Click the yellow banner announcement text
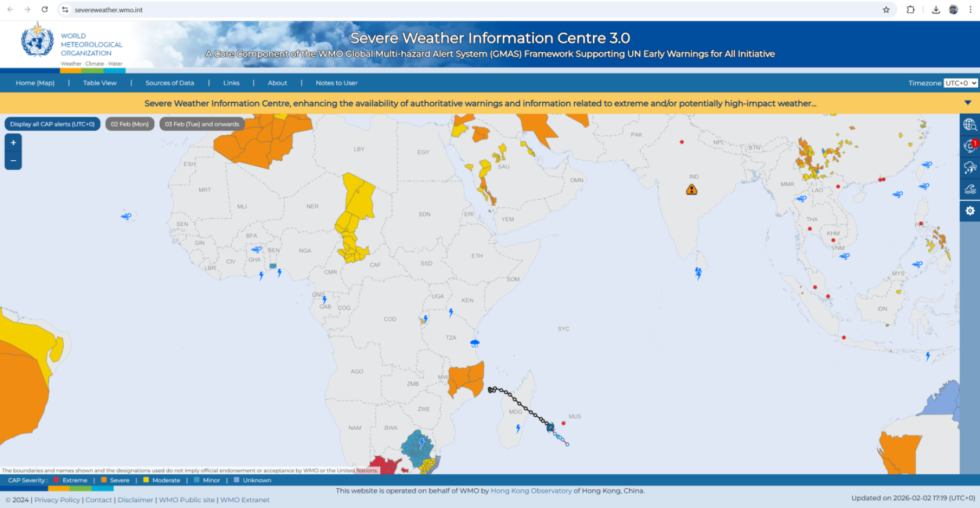 [480, 103]
